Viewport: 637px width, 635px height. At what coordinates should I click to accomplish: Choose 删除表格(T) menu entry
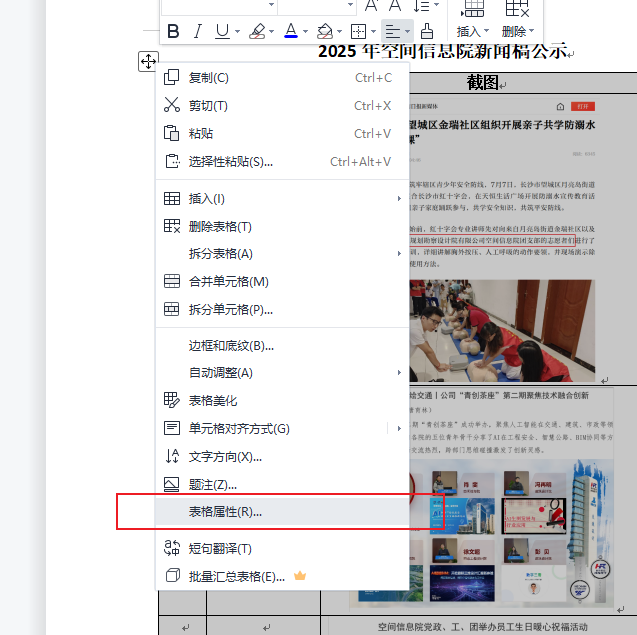coord(282,226)
